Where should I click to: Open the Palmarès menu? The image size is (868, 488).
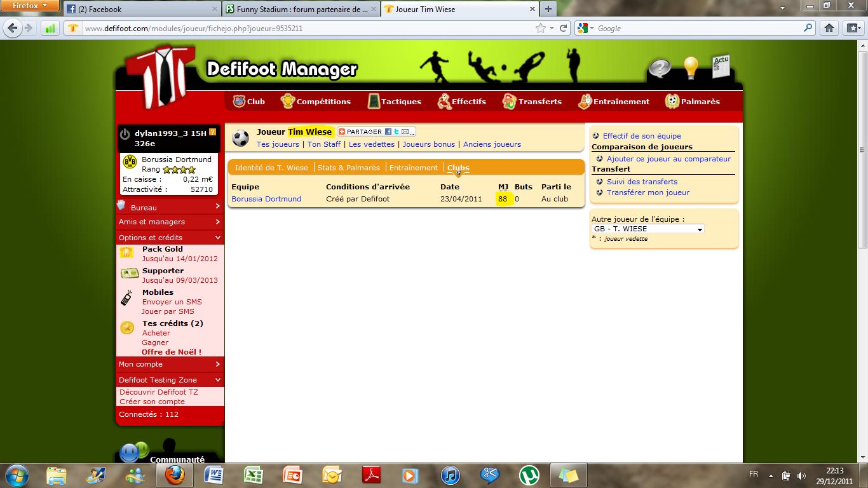[x=693, y=101]
